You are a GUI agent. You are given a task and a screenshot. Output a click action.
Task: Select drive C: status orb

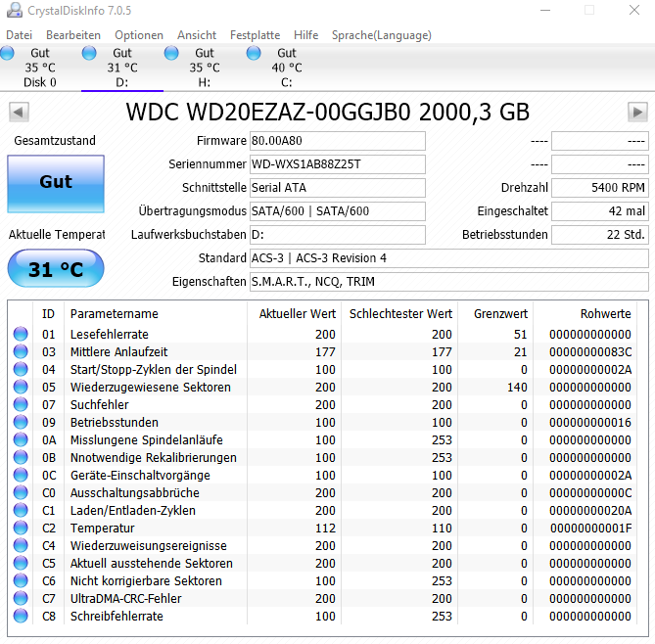(x=254, y=54)
